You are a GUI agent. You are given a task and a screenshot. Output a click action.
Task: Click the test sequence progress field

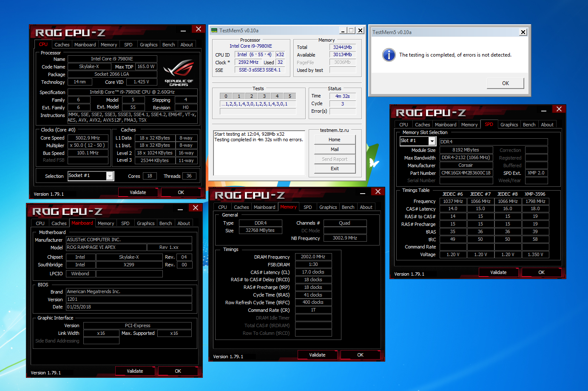click(x=258, y=104)
